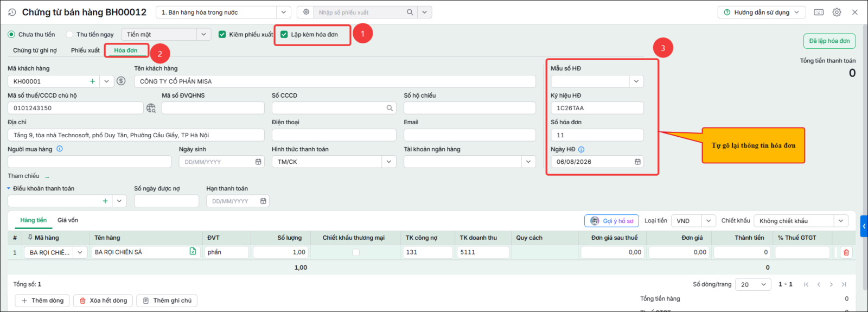This screenshot has height=312, width=868.
Task: Go to first page arrow
Action: point(806,284)
